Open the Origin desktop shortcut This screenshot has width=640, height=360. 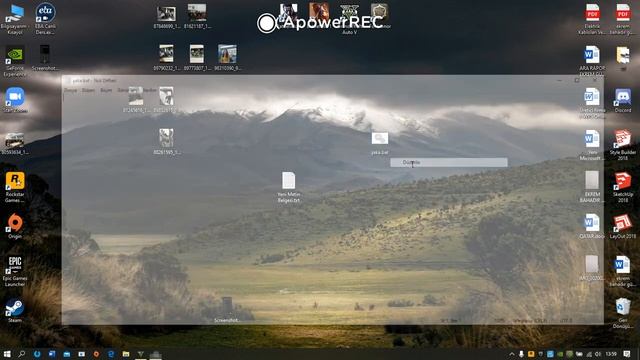click(15, 226)
